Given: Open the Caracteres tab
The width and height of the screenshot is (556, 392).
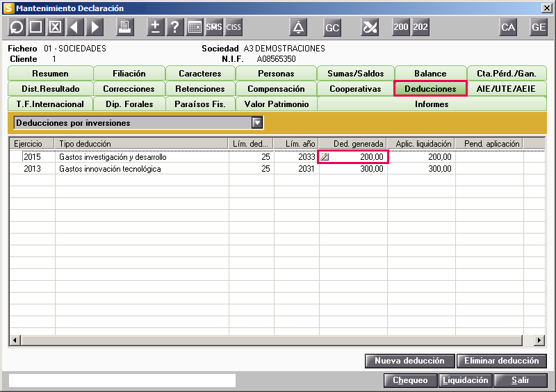Looking at the screenshot, I should [200, 74].
